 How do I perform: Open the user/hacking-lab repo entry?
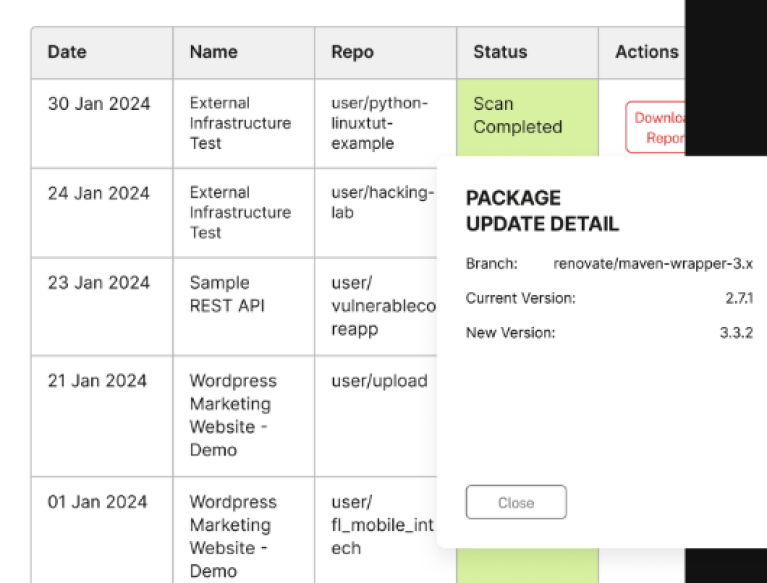(x=382, y=202)
